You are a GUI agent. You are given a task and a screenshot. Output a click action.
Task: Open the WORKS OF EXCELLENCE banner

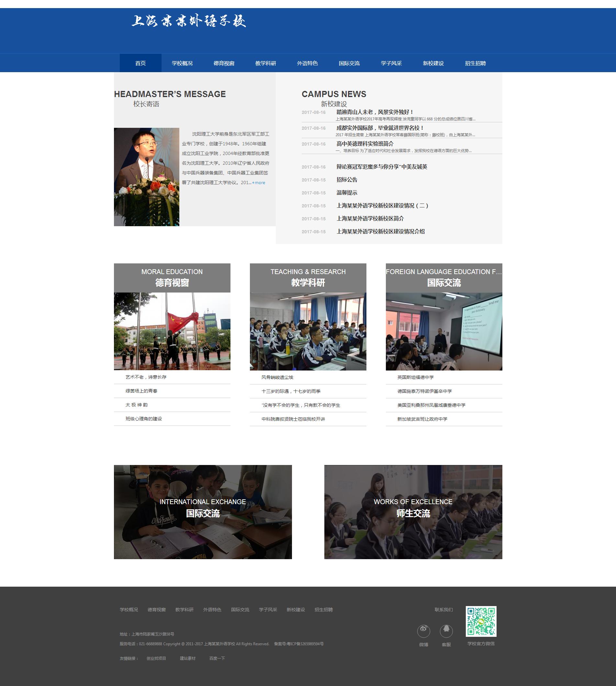pos(413,512)
